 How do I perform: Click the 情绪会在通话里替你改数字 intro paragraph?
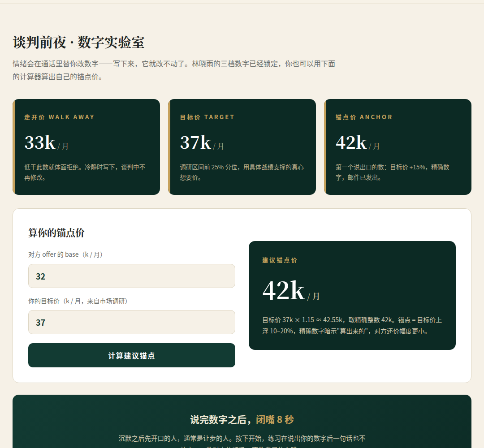174,70
